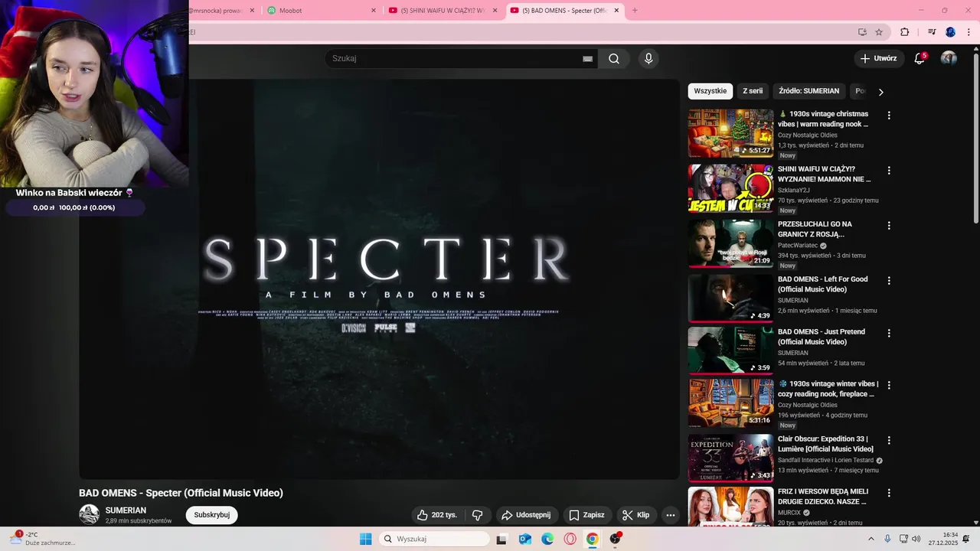Image resolution: width=980 pixels, height=551 pixels.
Task: Open options menu for Left For Good video
Action: (x=889, y=281)
